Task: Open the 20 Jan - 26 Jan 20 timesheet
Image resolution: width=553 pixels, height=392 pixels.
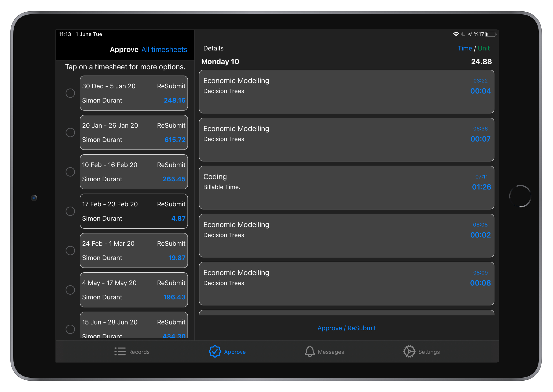Action: [134, 133]
